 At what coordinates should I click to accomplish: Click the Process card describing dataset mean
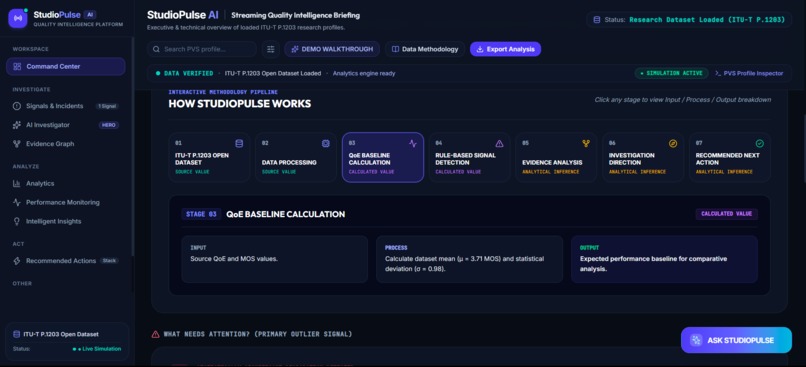pyautogui.click(x=469, y=259)
